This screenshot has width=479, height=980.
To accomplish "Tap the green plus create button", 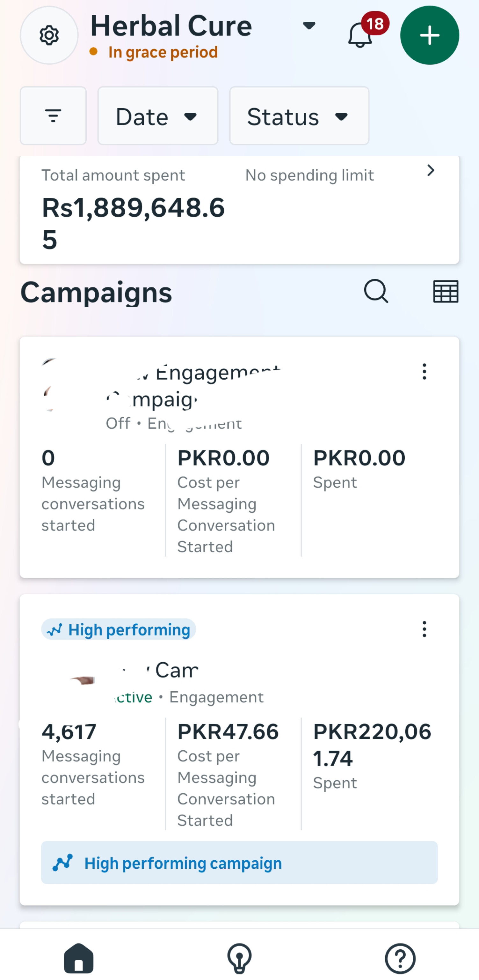I will pos(430,35).
